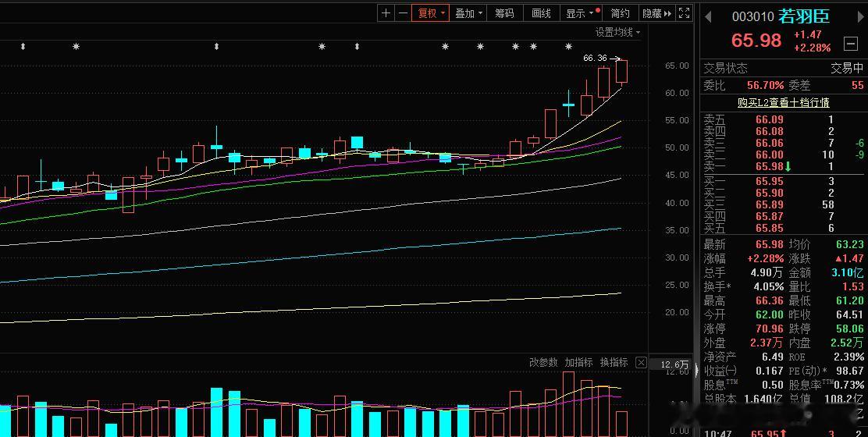Image resolution: width=868 pixels, height=437 pixels.
Task: Click 昨收 value 64.51
Action: point(849,314)
